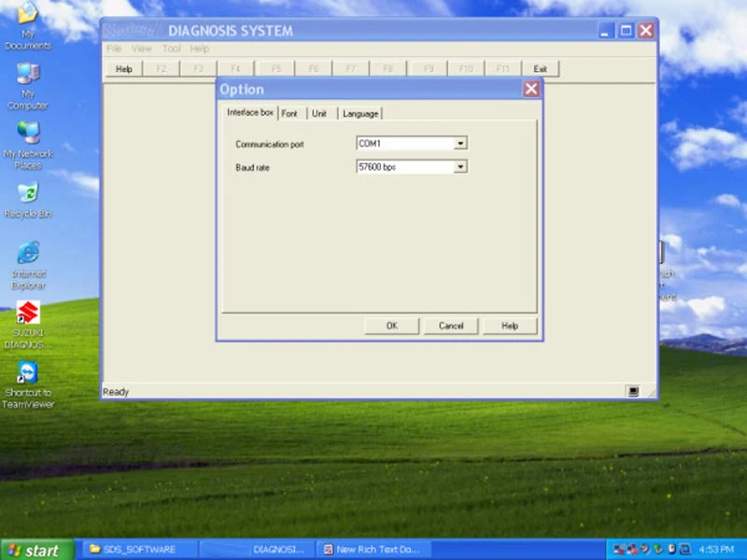Switch to SDS_SOFTWARE taskbar window

coord(139,550)
